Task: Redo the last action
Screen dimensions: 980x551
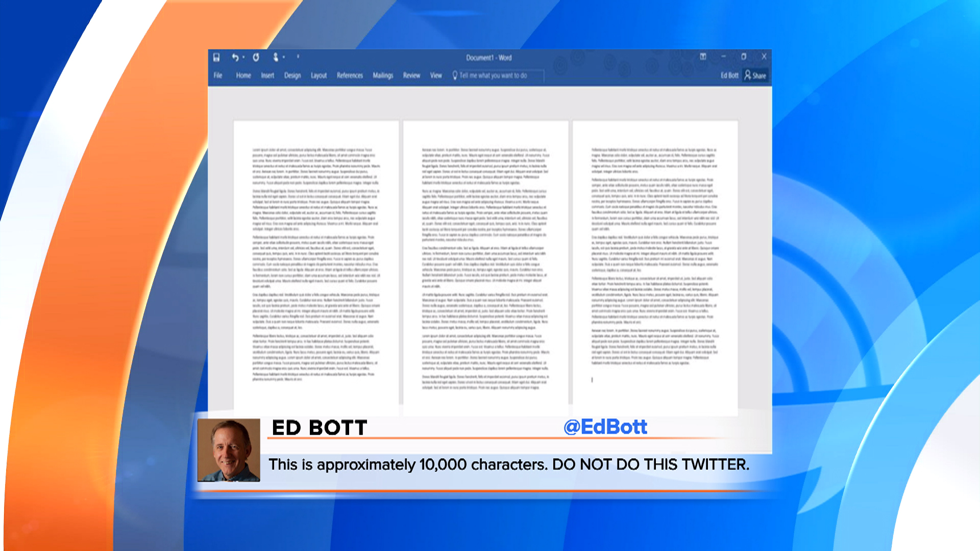Action: click(256, 57)
